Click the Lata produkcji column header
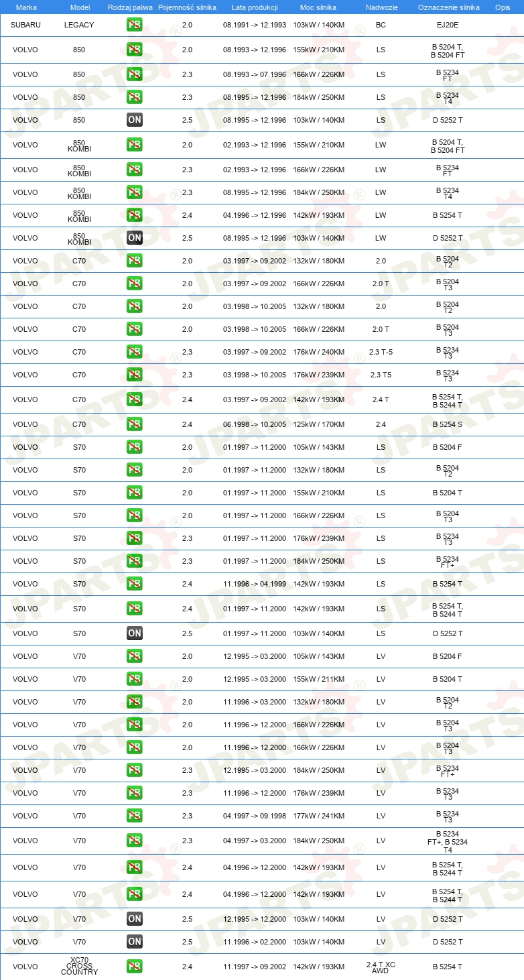The width and height of the screenshot is (524, 980). pos(255,7)
